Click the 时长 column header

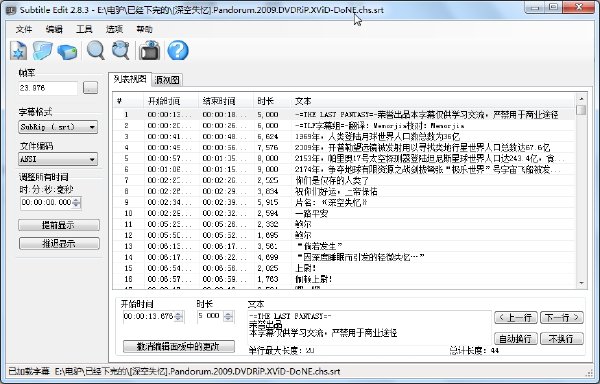coord(272,101)
